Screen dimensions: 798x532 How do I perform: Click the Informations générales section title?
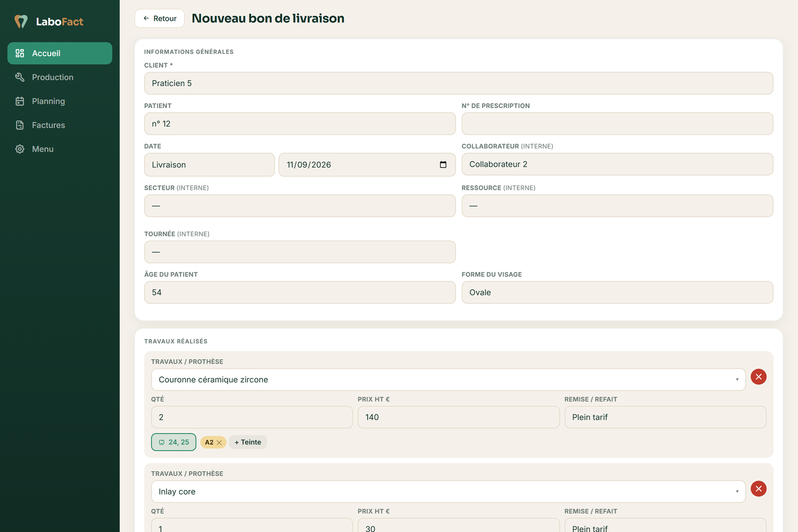click(x=189, y=52)
